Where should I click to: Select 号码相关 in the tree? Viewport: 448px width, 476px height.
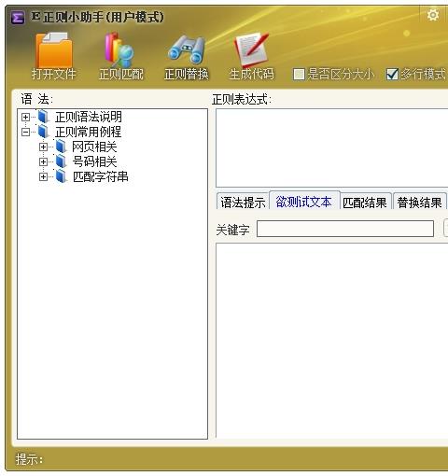pos(94,161)
